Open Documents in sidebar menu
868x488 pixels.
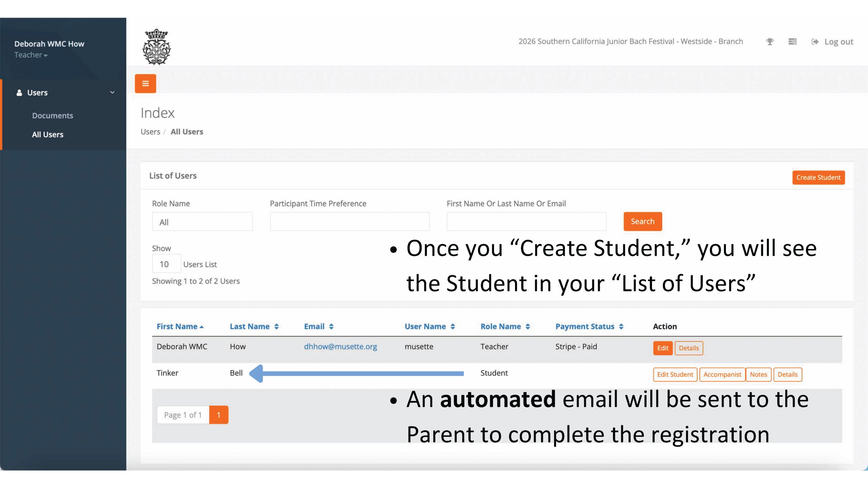click(53, 116)
